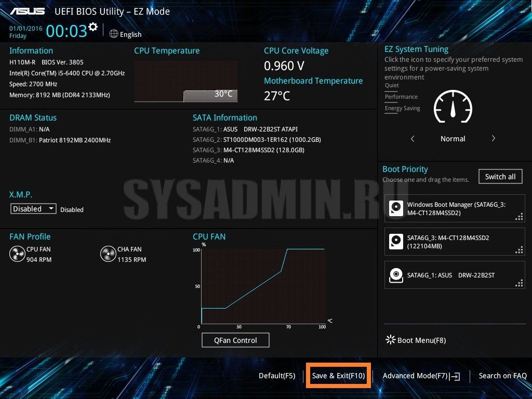Load defaults with Default(F5)
The height and width of the screenshot is (399, 532).
click(x=276, y=376)
